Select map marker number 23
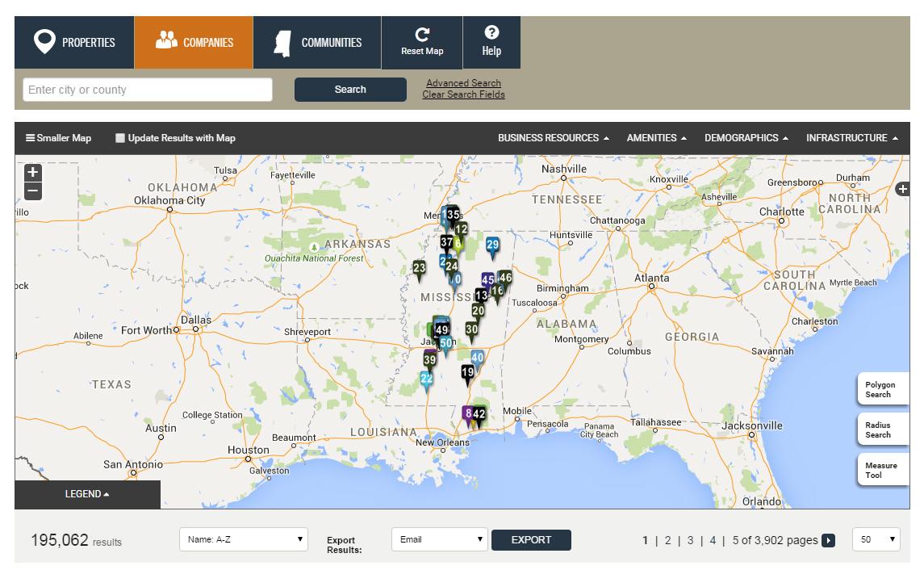924x570 pixels. click(419, 270)
